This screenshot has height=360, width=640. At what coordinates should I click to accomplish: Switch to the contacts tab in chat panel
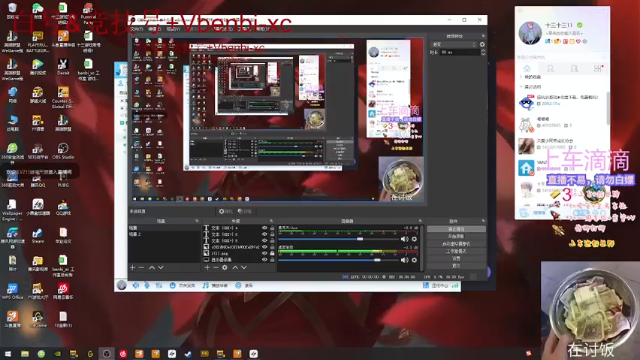[x=550, y=69]
